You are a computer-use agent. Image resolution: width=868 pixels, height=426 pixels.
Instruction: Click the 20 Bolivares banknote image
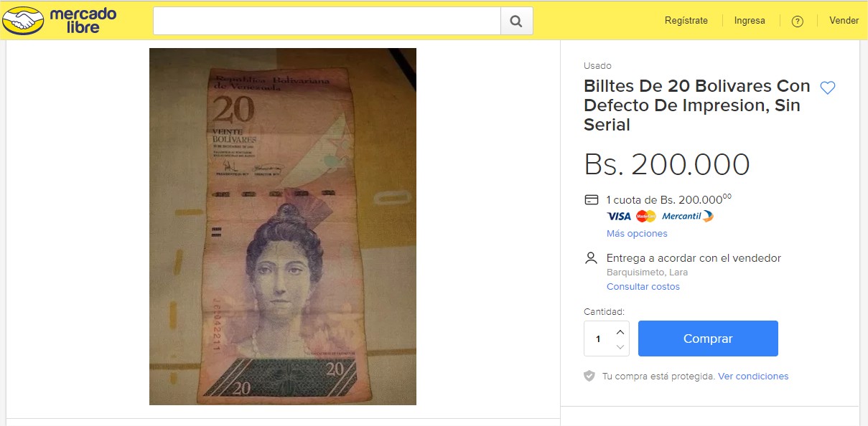coord(283,227)
